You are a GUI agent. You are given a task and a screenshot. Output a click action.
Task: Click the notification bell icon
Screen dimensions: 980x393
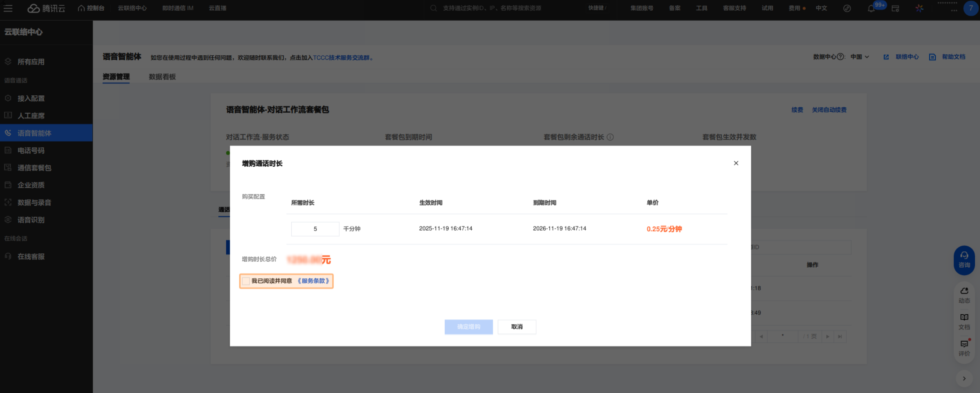871,8
